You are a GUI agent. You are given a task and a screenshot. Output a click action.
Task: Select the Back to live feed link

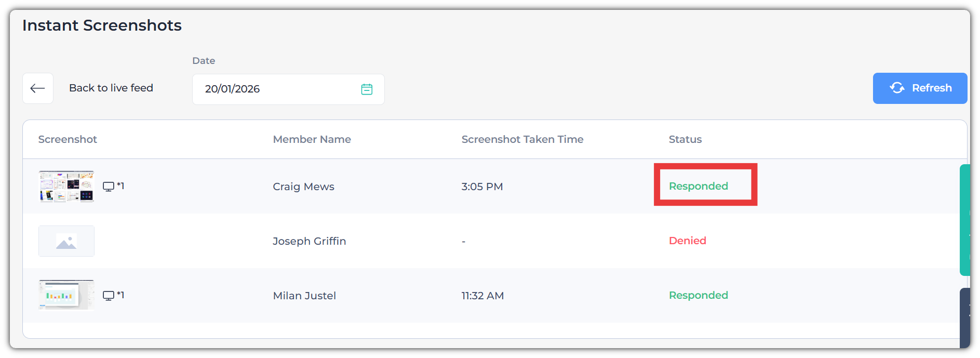tap(111, 88)
